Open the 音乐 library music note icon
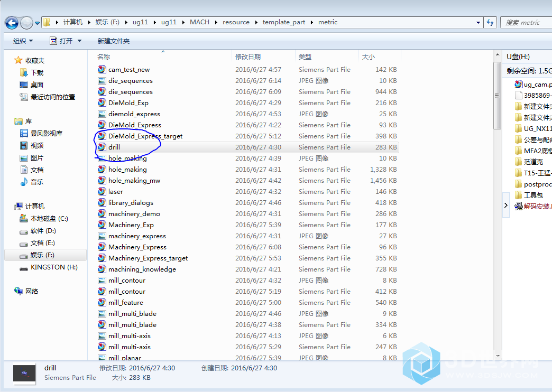552x392 pixels. [x=24, y=182]
